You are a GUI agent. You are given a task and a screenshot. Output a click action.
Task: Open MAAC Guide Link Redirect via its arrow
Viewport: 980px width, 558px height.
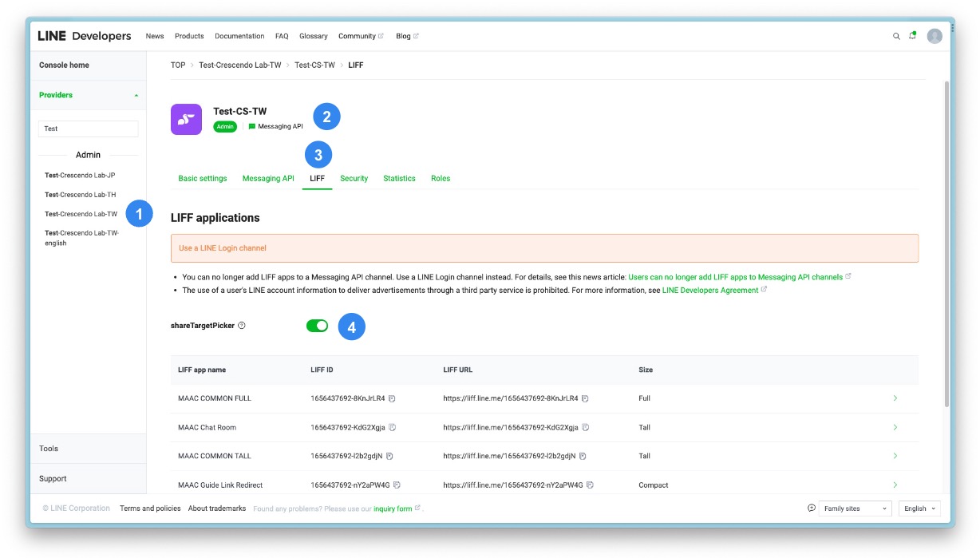point(895,485)
